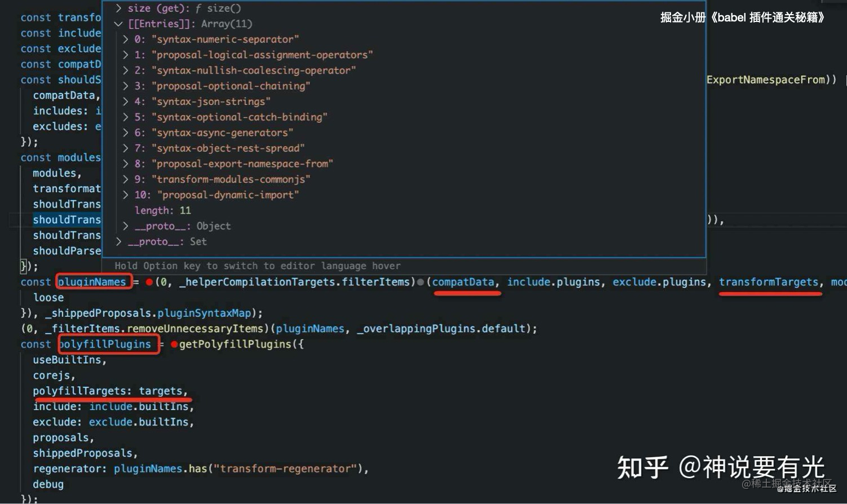Viewport: 847px width, 504px height.
Task: Expand entry 2 syntax-nullish-coalescing-operator
Action: [126, 70]
